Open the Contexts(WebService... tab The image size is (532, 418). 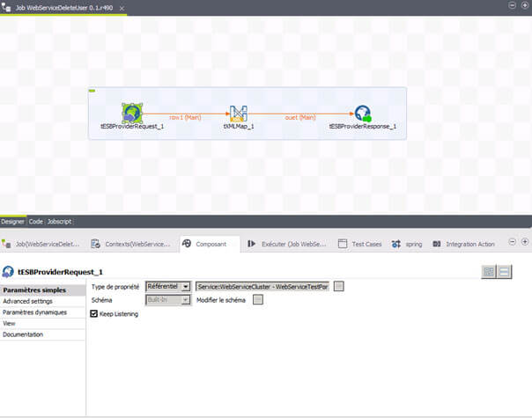click(131, 244)
